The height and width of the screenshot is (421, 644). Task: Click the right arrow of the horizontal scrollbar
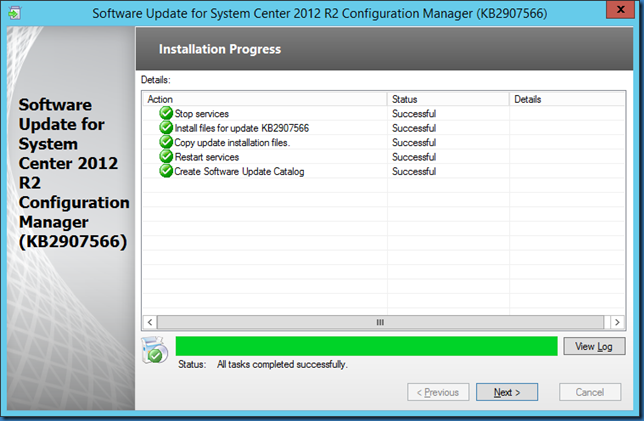click(x=617, y=322)
